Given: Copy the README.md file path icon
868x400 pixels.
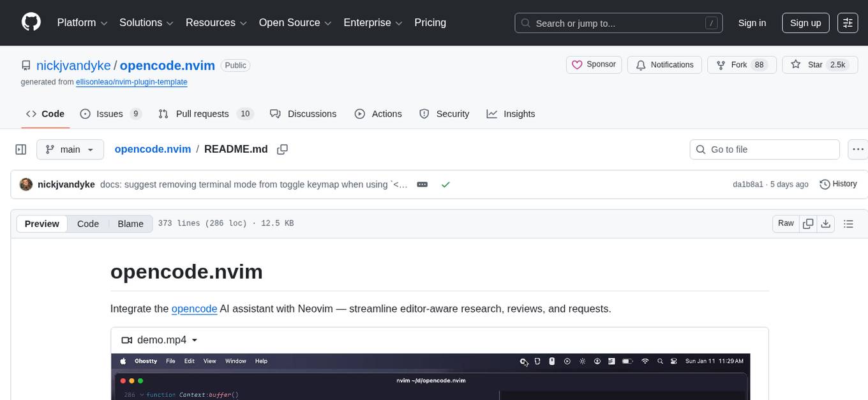Looking at the screenshot, I should 282,149.
